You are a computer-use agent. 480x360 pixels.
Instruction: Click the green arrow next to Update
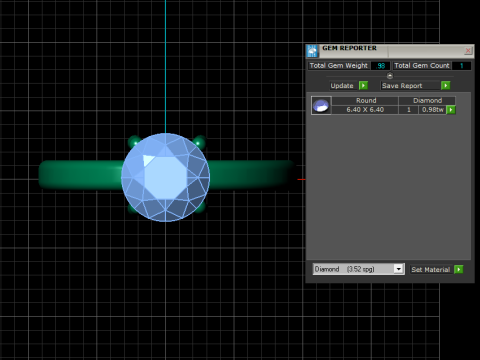(363, 86)
